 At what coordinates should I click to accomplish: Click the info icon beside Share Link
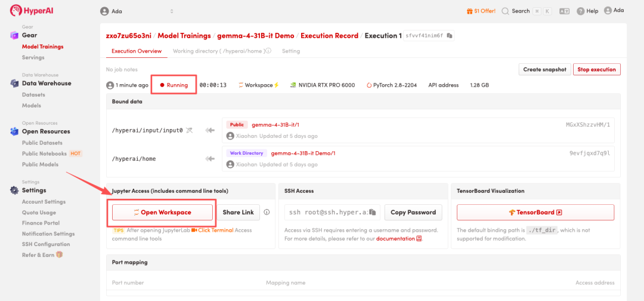[267, 212]
